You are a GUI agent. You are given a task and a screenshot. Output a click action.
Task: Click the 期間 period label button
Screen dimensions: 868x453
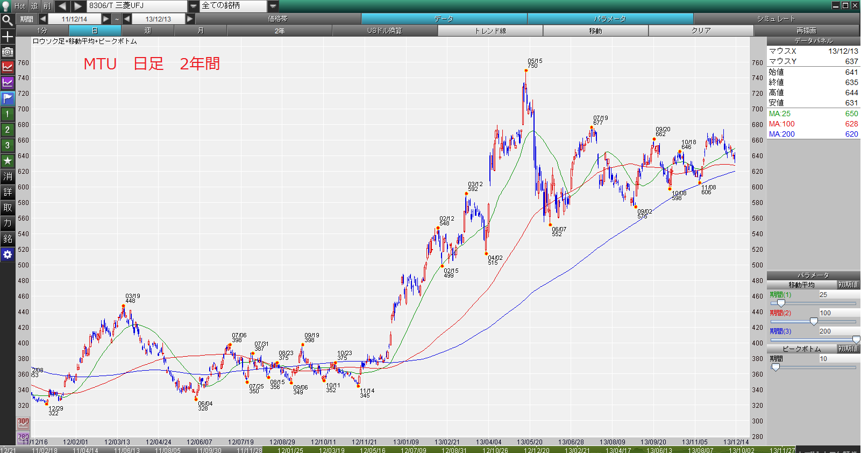(27, 19)
